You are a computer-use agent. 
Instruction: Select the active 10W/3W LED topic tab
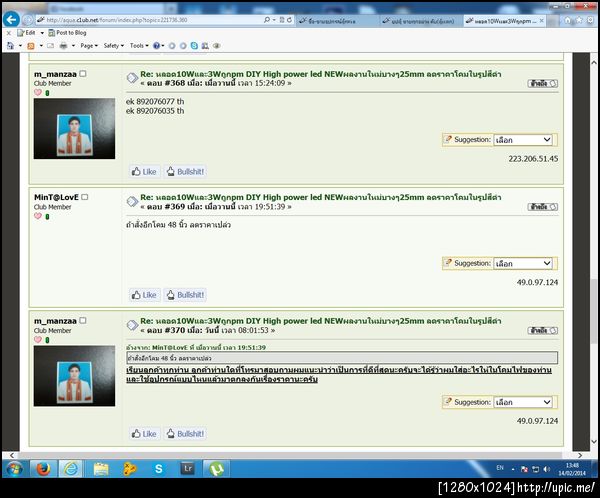tap(504, 21)
